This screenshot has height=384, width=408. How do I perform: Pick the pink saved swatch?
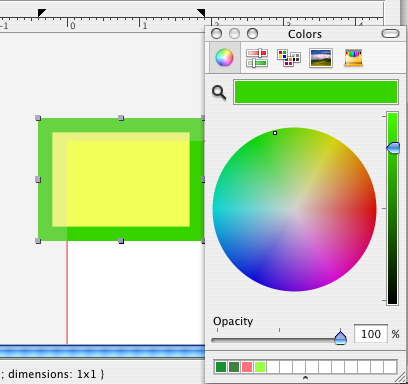[x=247, y=367]
